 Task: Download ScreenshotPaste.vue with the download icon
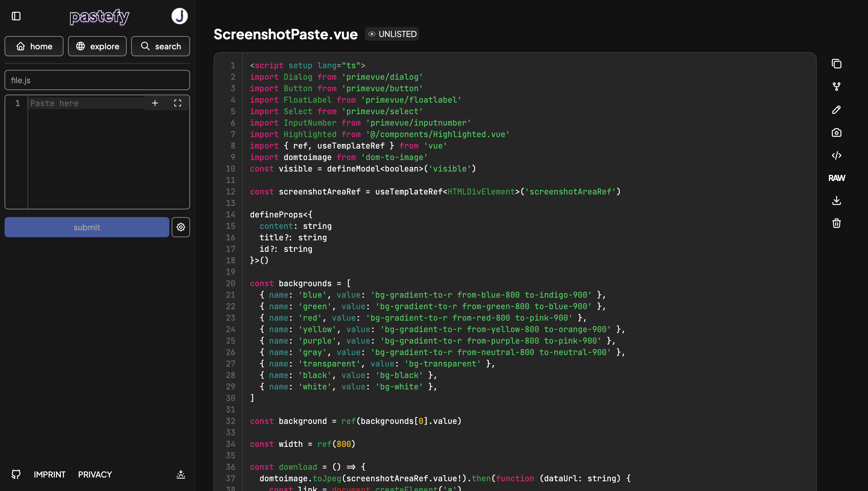tap(836, 201)
